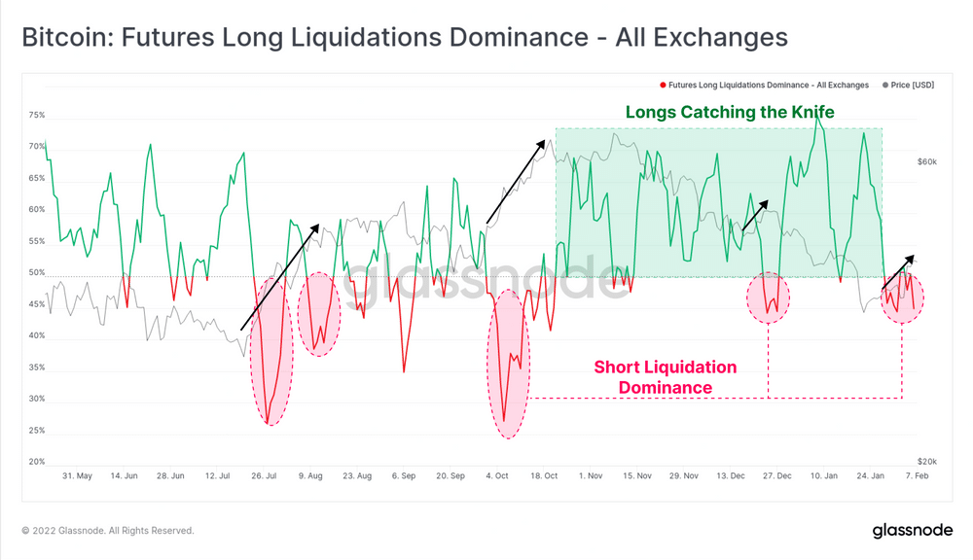The width and height of the screenshot is (973, 560).
Task: Click the gray legend dot for Price
Action: pos(884,86)
